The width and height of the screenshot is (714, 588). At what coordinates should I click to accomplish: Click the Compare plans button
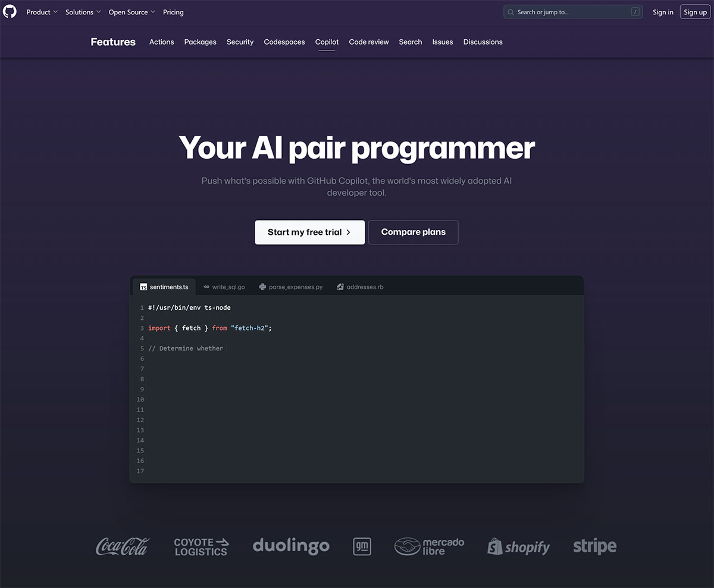click(414, 232)
